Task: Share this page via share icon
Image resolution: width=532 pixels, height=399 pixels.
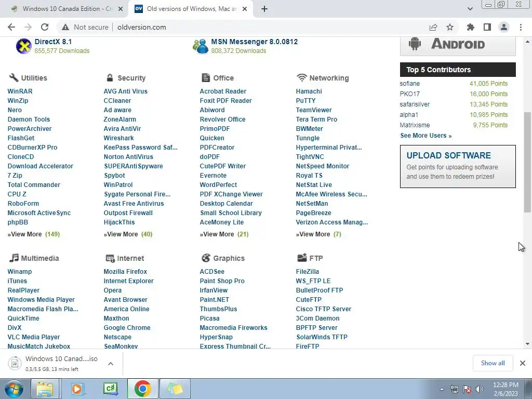Action: [433, 27]
